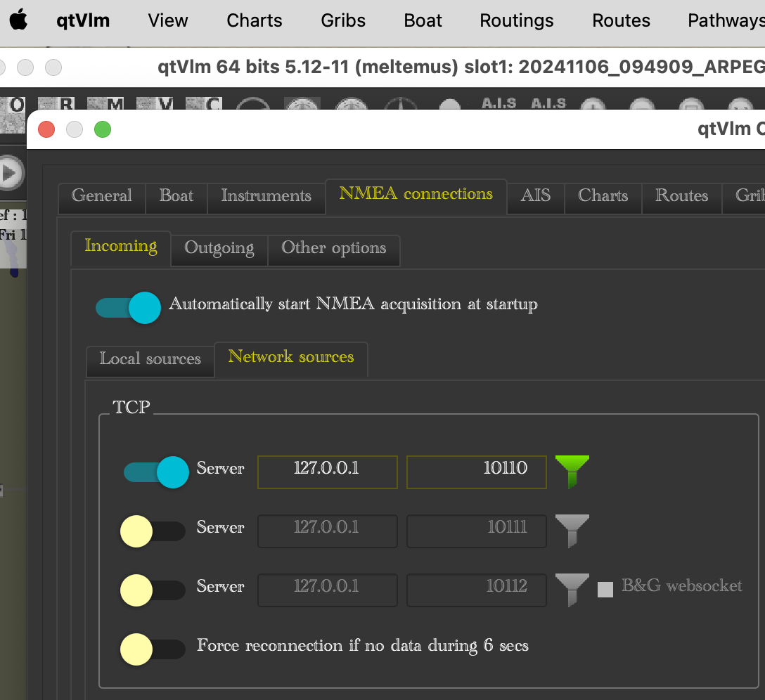Viewport: 765px width, 700px height.
Task: Select the NMEA connections tab
Action: point(416,196)
